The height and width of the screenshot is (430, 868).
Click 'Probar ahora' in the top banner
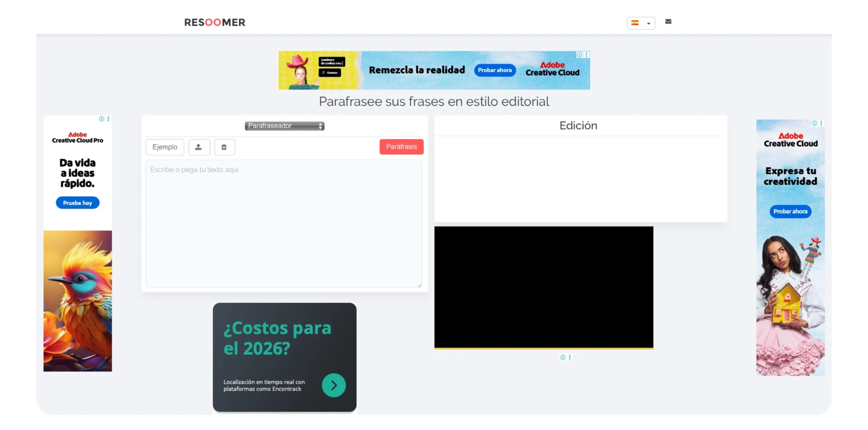(495, 70)
